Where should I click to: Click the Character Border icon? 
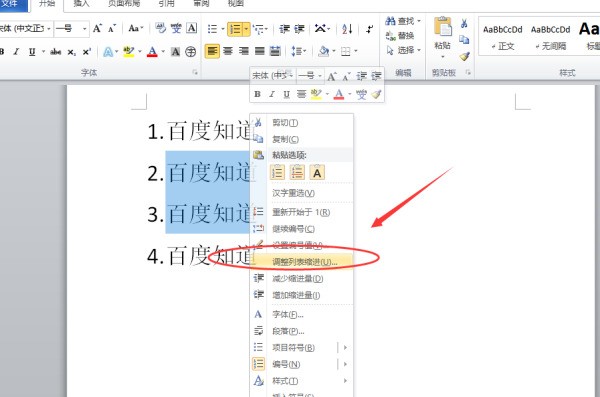coord(191,28)
